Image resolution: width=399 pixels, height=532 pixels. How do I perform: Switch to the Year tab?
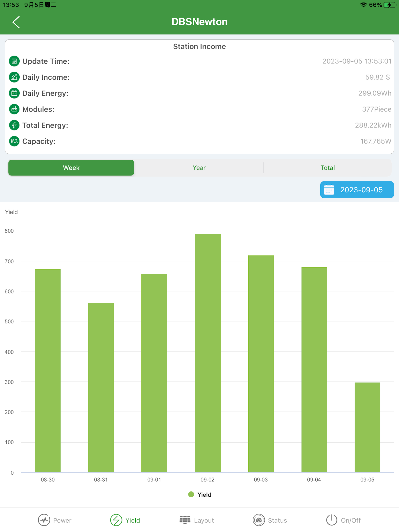point(199,168)
